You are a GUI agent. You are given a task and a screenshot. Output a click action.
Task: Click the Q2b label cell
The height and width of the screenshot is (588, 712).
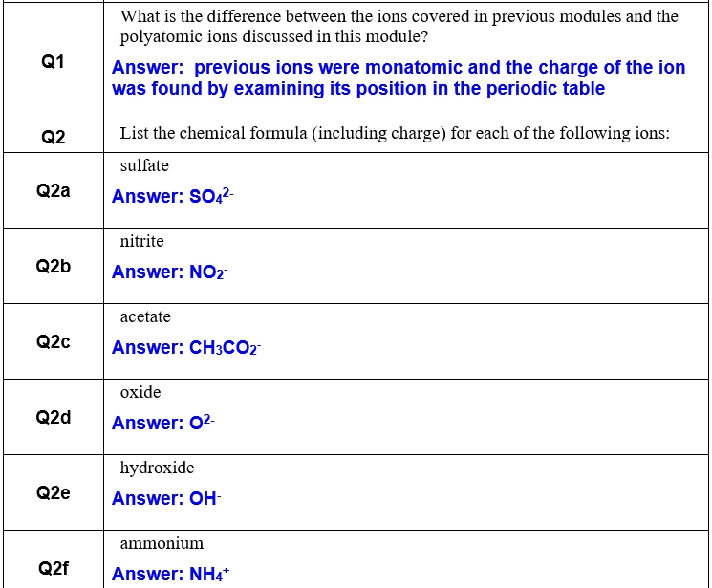point(54,266)
